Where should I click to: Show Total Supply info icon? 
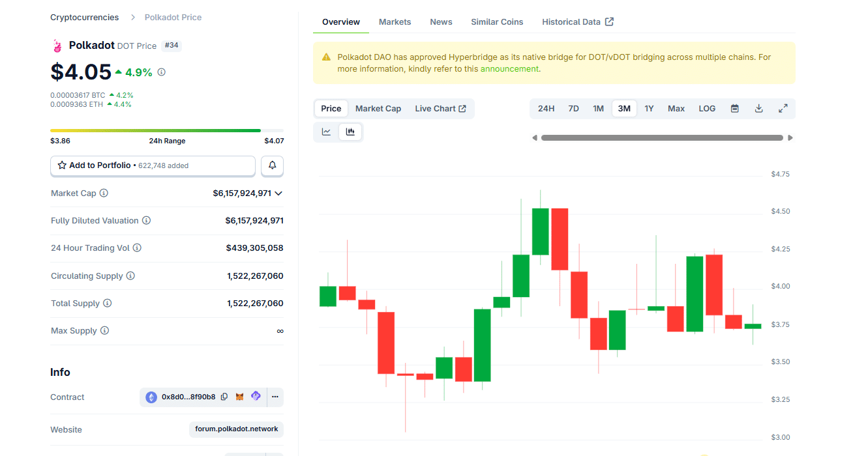pos(108,304)
